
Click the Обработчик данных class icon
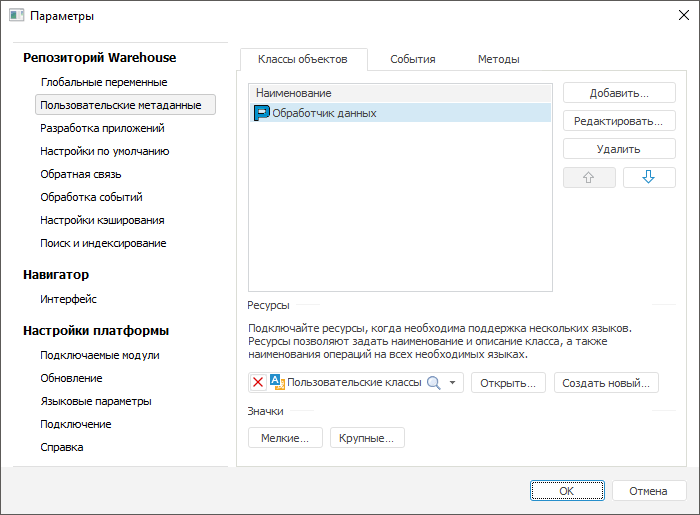pos(263,113)
